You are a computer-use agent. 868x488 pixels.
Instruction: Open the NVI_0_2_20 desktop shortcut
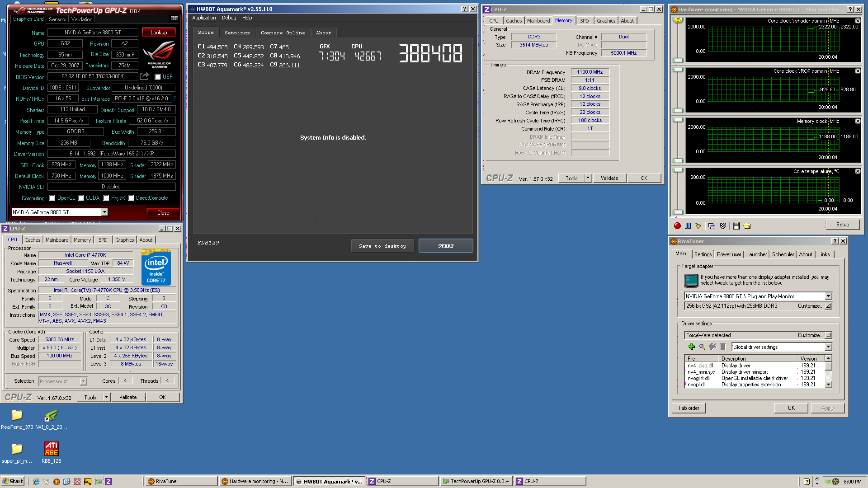click(51, 419)
